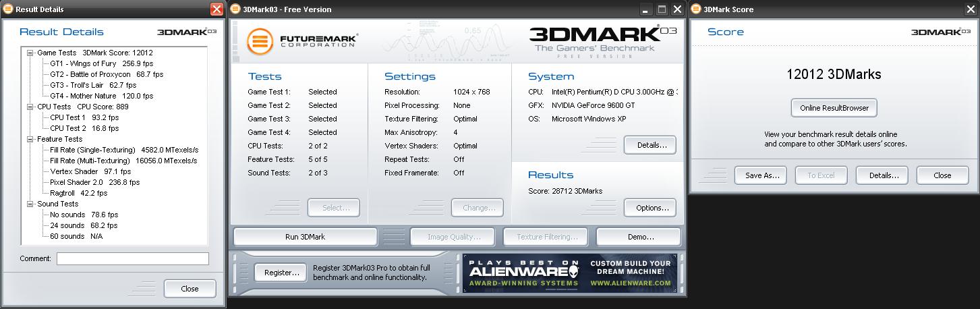The image size is (980, 309).
Task: Click Resolution value 1024 x 768
Action: click(x=471, y=92)
